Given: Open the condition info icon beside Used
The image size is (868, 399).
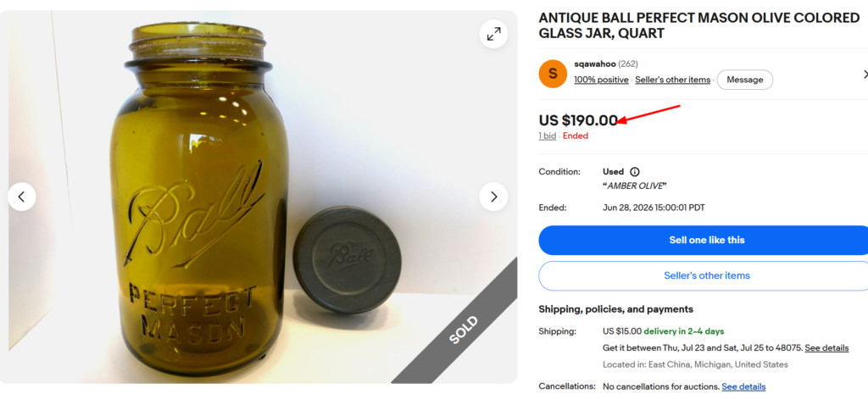Looking at the screenshot, I should (635, 172).
